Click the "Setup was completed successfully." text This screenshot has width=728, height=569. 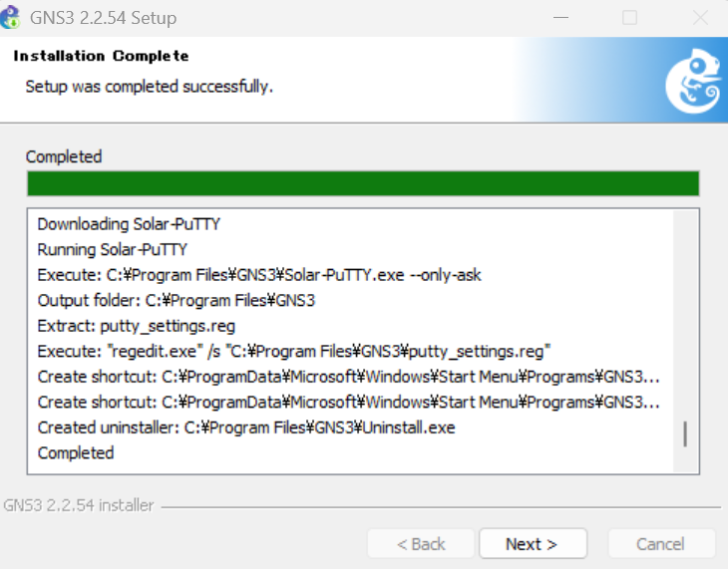click(149, 87)
